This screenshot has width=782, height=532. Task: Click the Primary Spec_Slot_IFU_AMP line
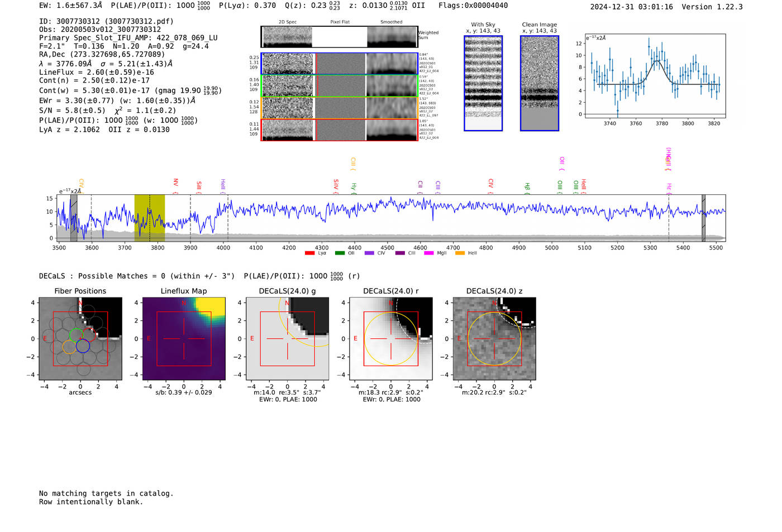(x=128, y=38)
